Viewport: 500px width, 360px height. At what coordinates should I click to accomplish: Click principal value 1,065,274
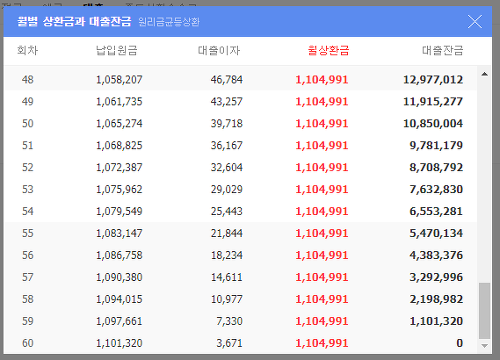pos(119,123)
